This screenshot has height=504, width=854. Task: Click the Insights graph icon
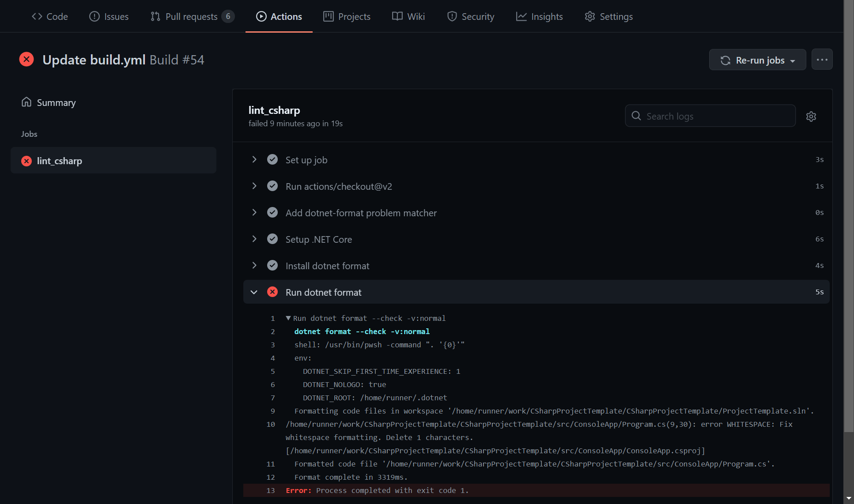click(521, 17)
